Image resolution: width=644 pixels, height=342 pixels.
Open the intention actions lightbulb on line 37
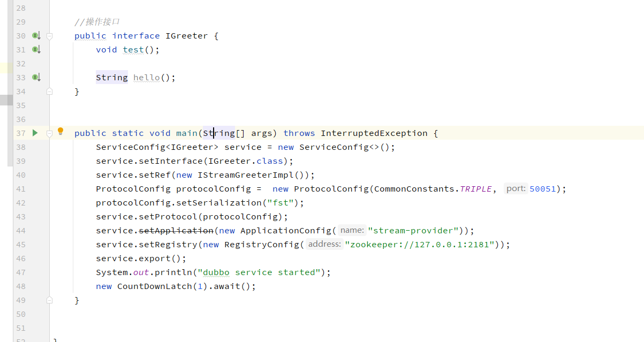60,130
